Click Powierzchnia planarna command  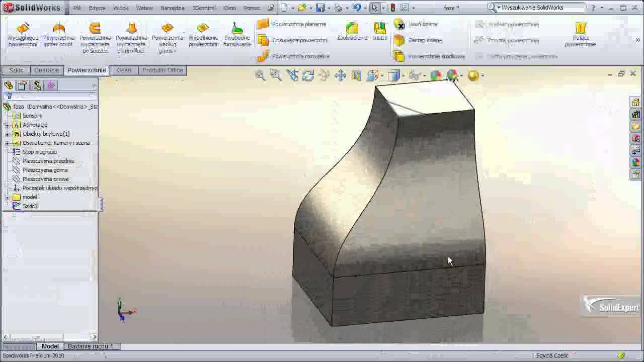pos(292,24)
